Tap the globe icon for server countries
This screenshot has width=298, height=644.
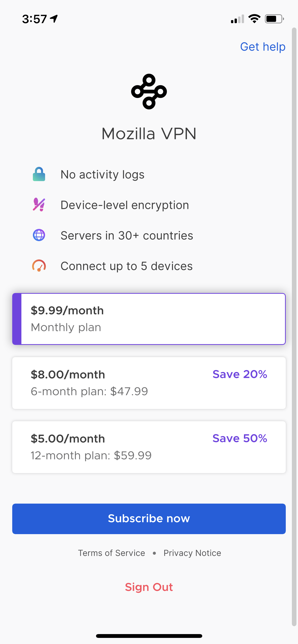pos(39,235)
